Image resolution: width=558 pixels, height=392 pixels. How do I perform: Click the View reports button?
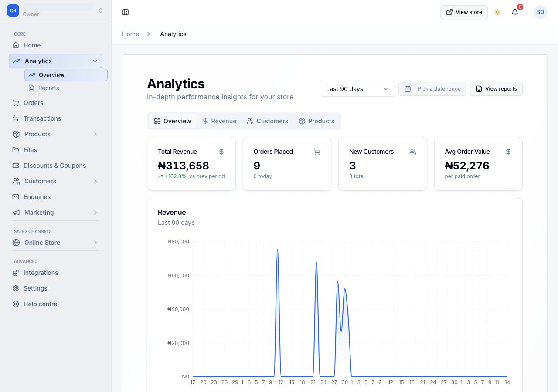point(496,89)
